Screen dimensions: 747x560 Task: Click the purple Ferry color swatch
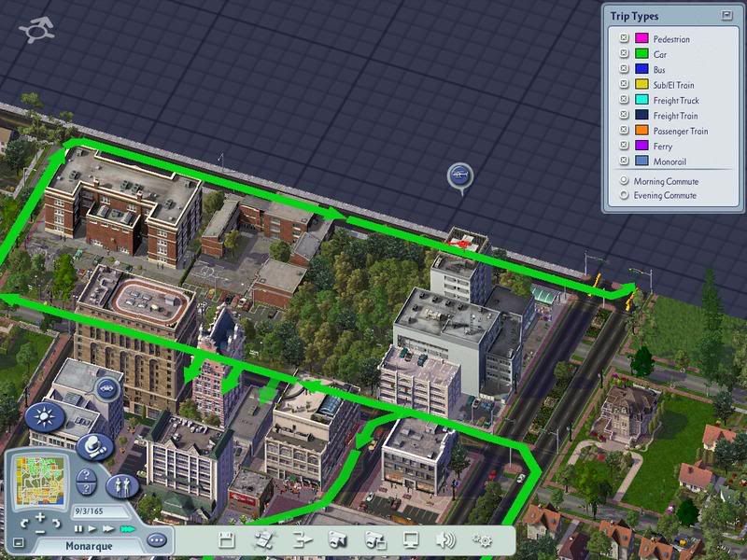[641, 145]
